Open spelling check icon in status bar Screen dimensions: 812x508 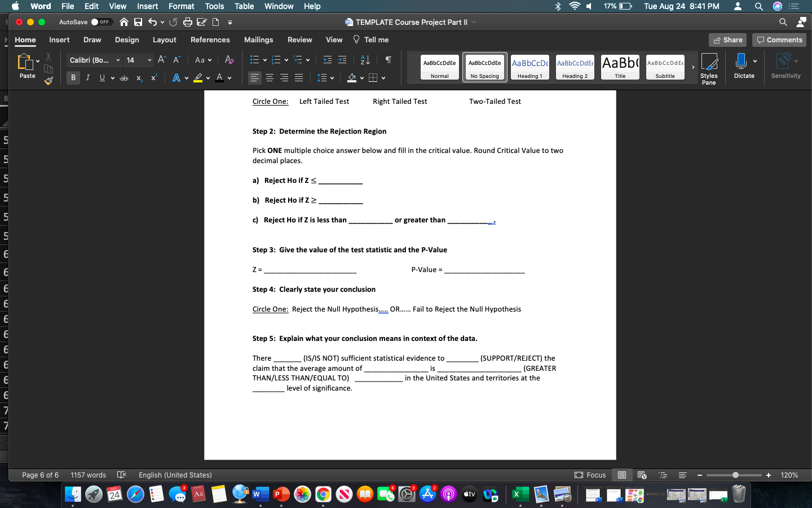click(121, 475)
